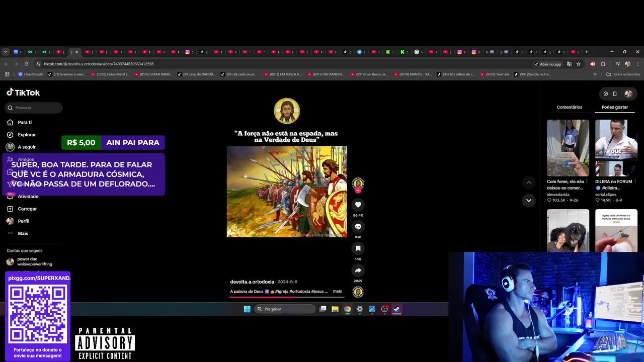This screenshot has height=362, width=644.
Task: Open the Todos os favoritos bookmarks folder
Action: (623, 74)
